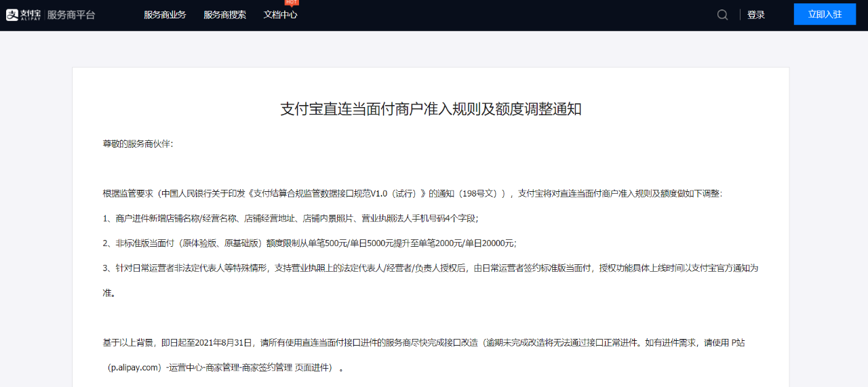868x387 pixels.
Task: Open the search magnifier icon
Action: (723, 15)
